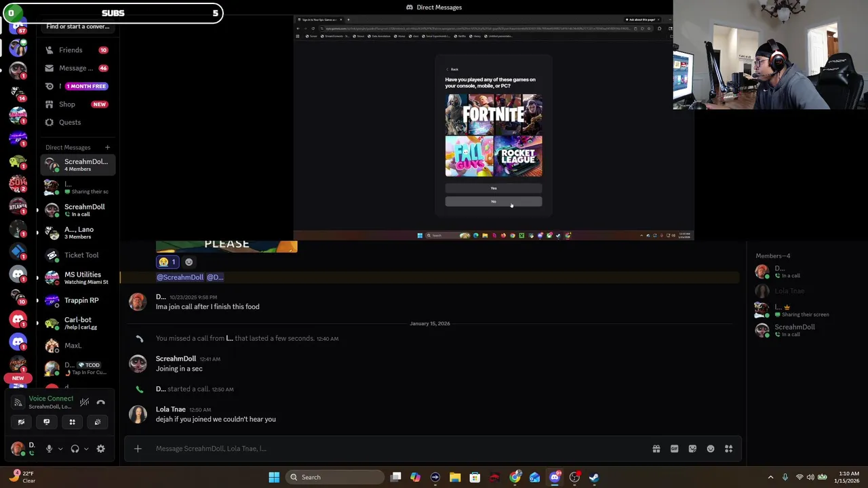Open File Explorer from taskbar

455,477
